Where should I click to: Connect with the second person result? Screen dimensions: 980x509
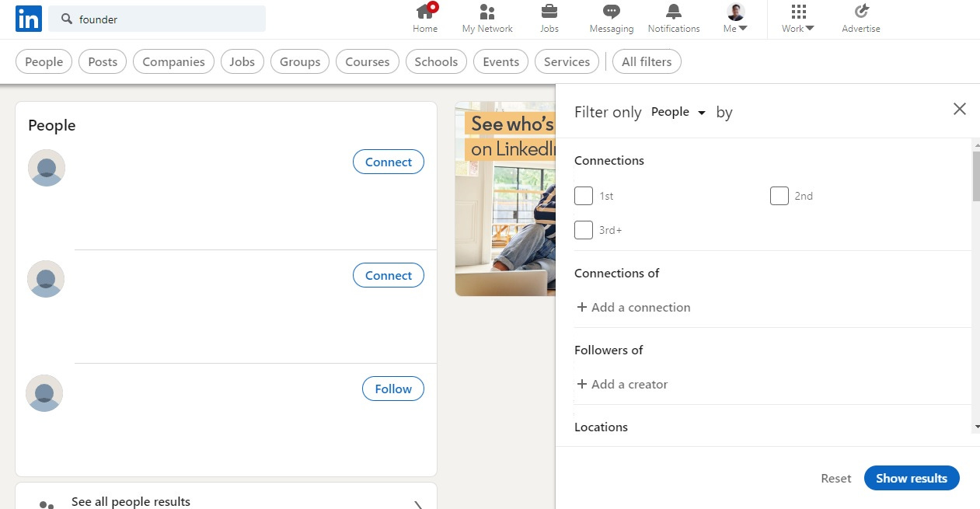(389, 275)
